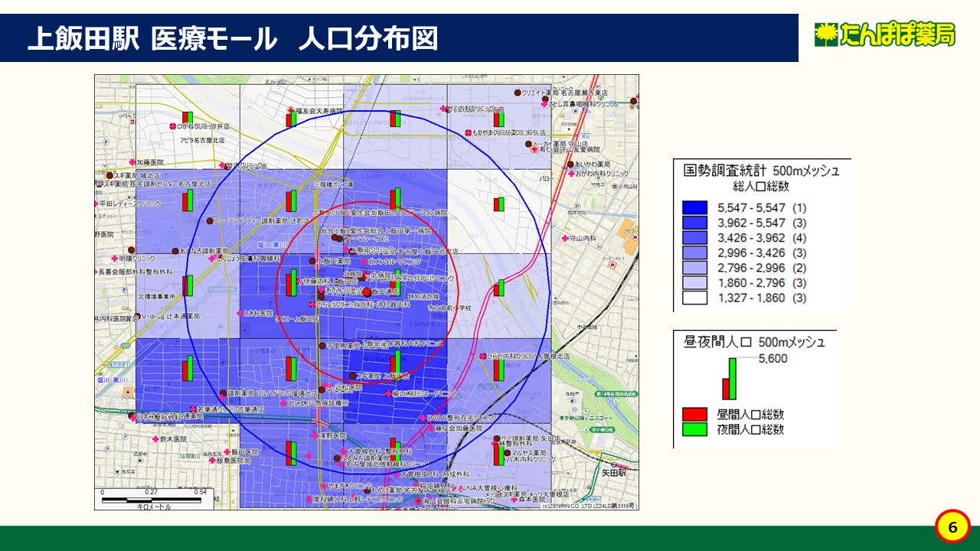Click the brown marker beside クリエイト薬局 名古屋瀬古東店
980x551 pixels.
point(518,92)
